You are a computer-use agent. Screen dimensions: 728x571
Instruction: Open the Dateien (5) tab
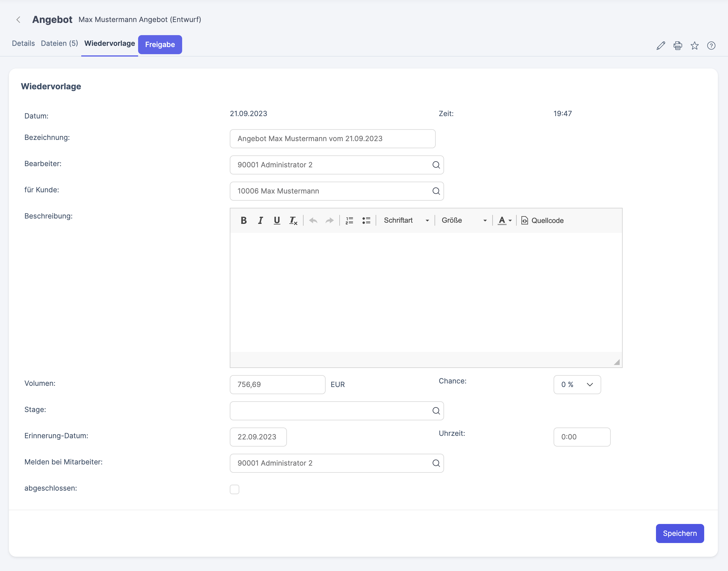(60, 43)
